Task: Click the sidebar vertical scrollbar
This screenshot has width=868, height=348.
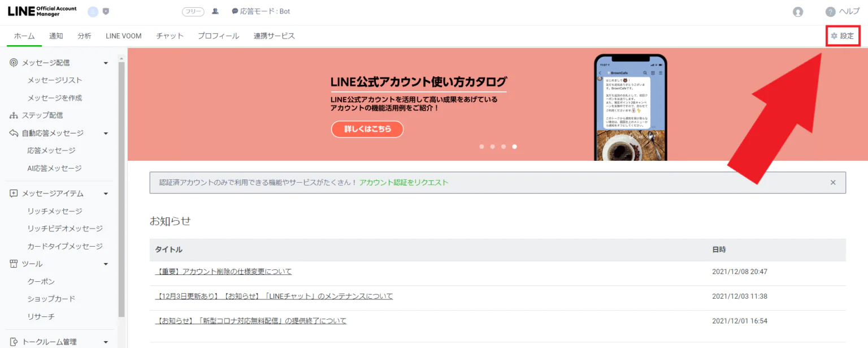Action: 121,187
